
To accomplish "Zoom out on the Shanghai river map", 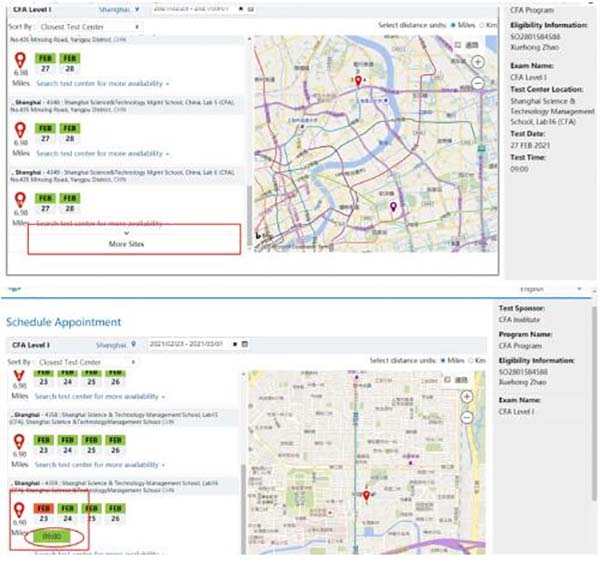I will [x=477, y=83].
